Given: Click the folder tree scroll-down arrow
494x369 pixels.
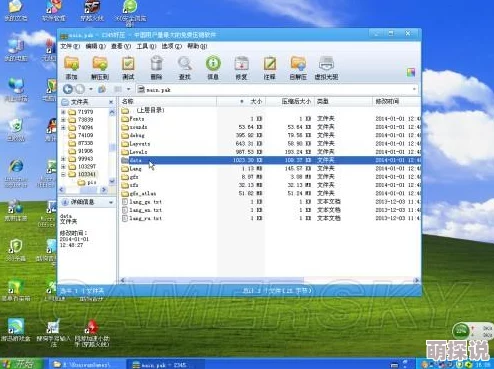Looking at the screenshot, I should [112, 181].
